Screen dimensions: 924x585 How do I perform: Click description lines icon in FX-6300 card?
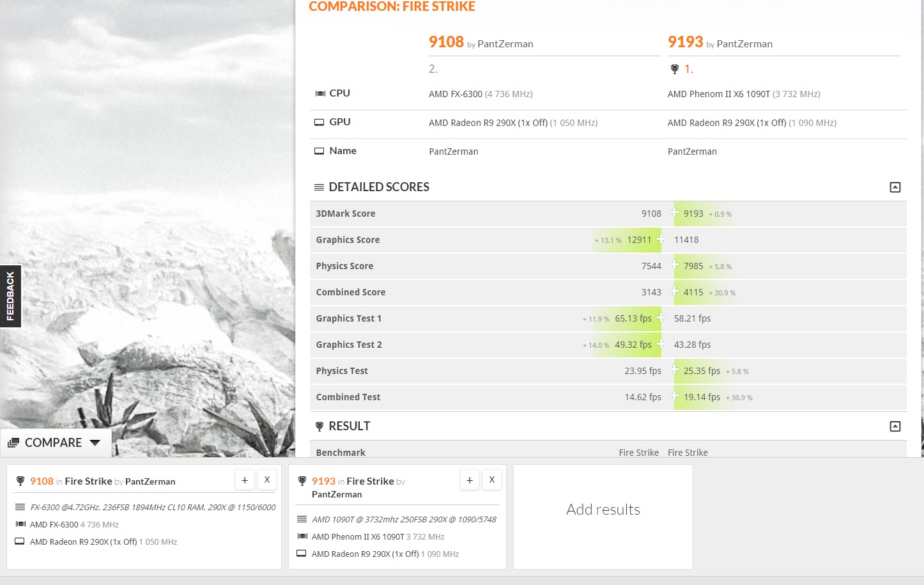pyautogui.click(x=20, y=507)
